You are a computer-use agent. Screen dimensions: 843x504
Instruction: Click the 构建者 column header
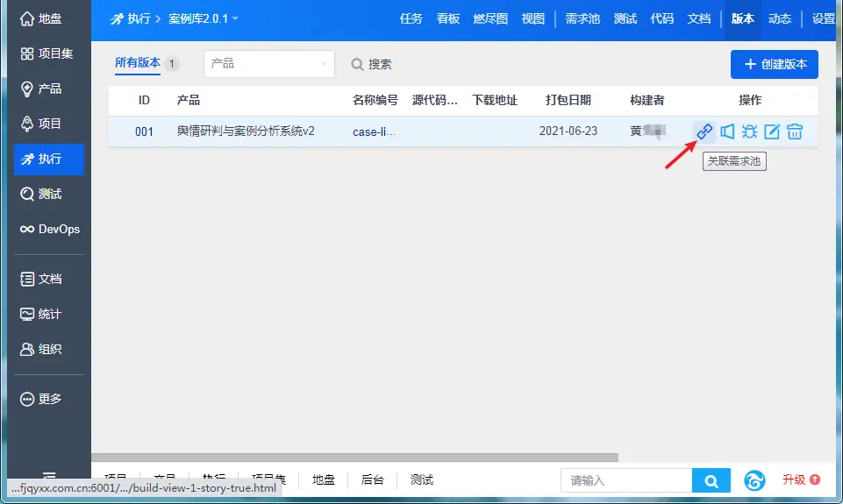(x=647, y=100)
